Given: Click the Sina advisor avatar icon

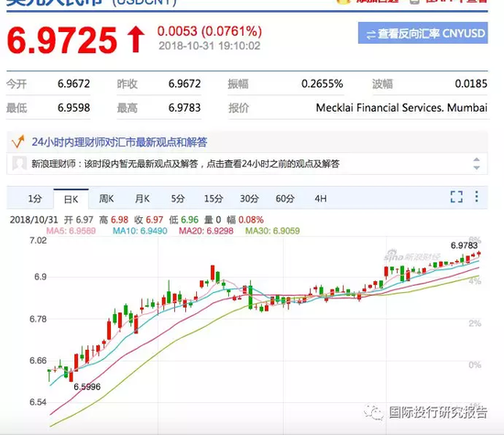Looking at the screenshot, I should (x=19, y=163).
